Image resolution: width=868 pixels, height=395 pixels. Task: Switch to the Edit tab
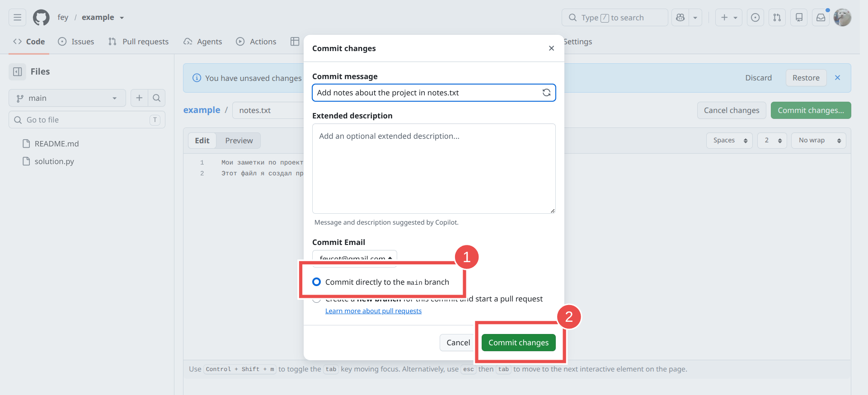click(202, 141)
